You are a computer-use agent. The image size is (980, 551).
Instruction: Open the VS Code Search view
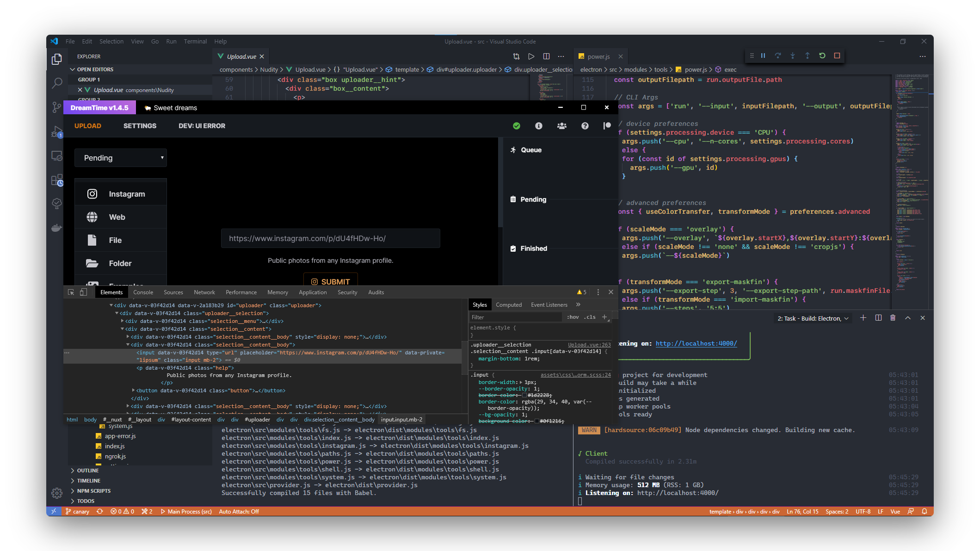(57, 83)
